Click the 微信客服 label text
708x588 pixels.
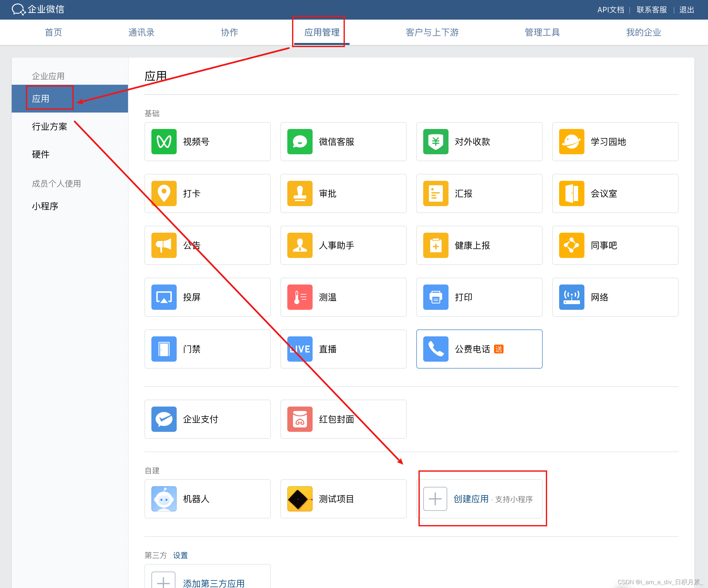point(337,142)
